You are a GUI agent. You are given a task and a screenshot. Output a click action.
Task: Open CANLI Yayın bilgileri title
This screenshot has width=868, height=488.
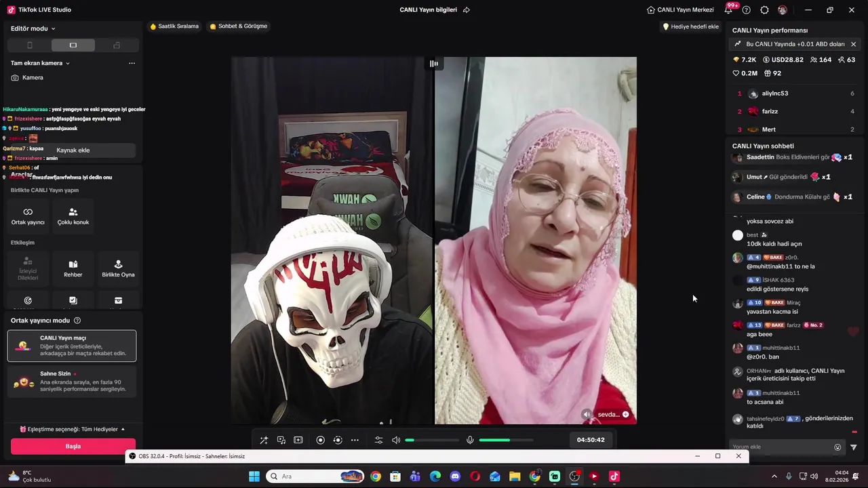pos(428,10)
